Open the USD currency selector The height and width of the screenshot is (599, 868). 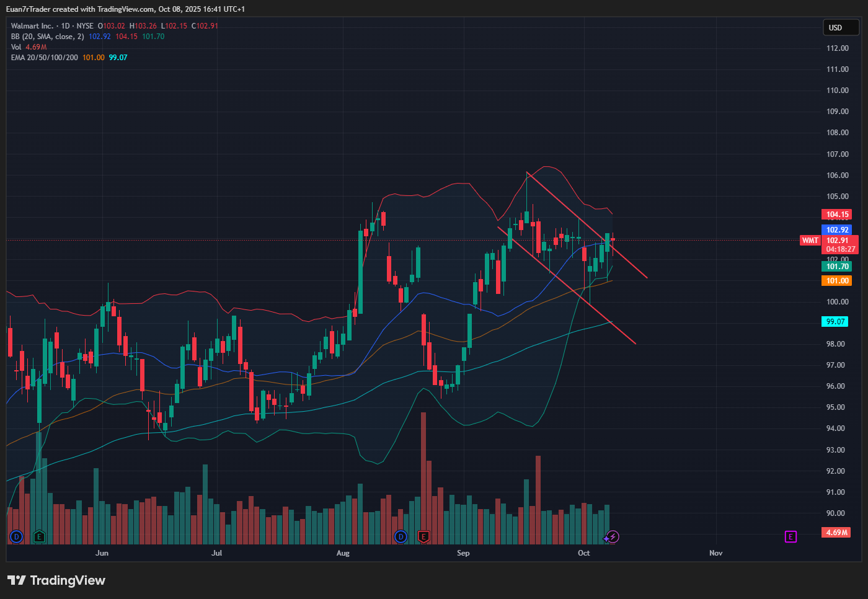[840, 27]
